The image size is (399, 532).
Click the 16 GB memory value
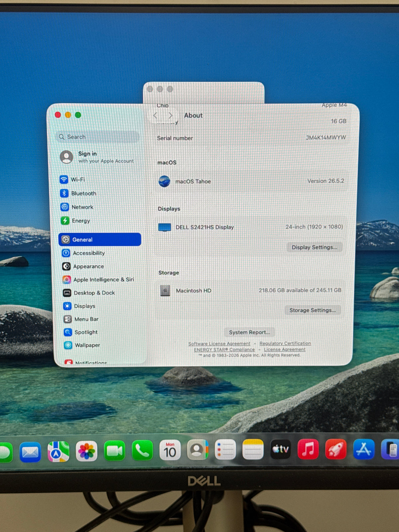tap(338, 121)
